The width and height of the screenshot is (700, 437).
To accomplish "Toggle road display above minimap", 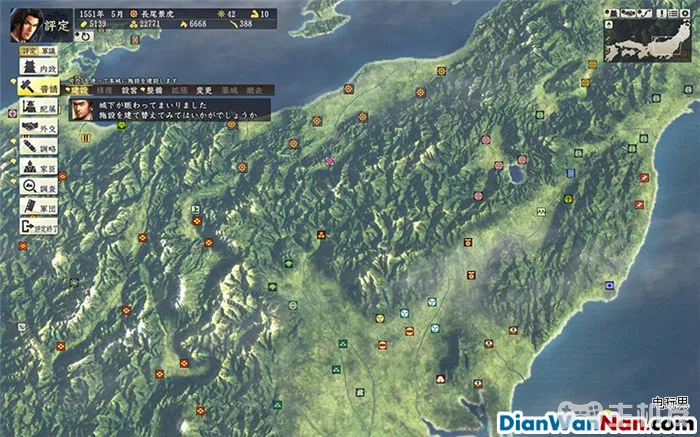I will 644,13.
